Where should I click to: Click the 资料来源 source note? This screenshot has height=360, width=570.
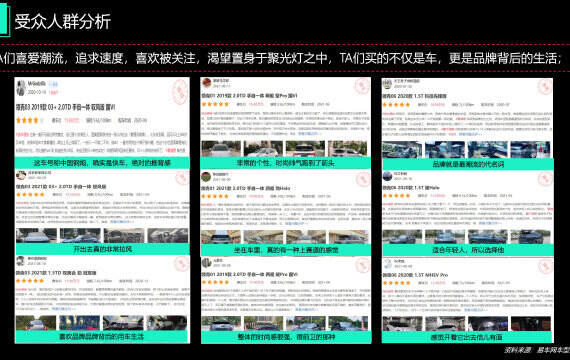point(536,350)
